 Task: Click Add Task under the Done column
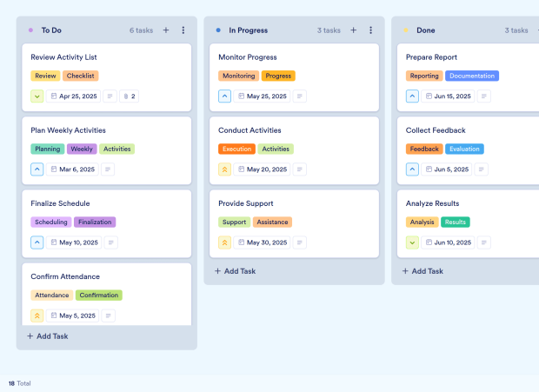423,271
